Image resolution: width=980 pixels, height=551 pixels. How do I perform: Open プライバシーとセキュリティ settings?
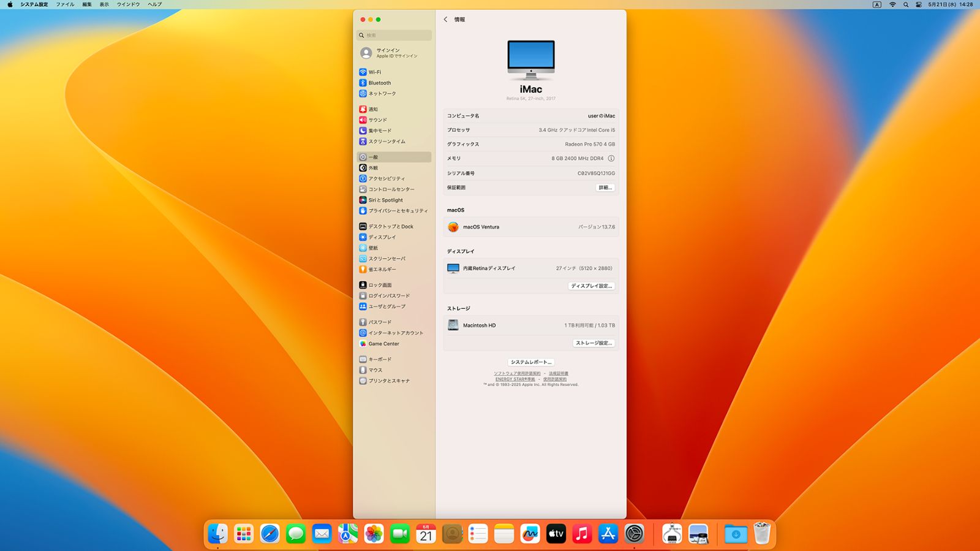pyautogui.click(x=394, y=211)
